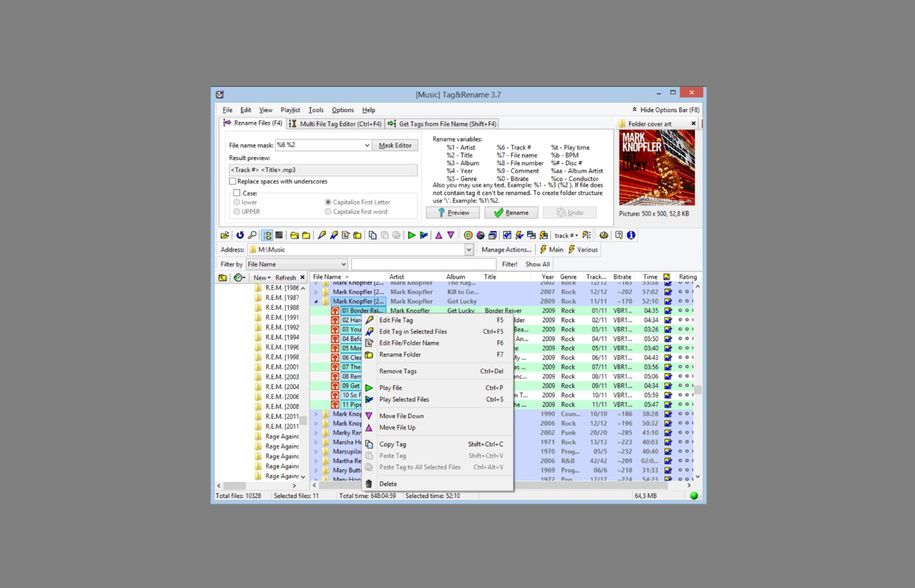Click the purple Move File Down triangle toolbar icon
The height and width of the screenshot is (588, 915).
click(x=451, y=235)
